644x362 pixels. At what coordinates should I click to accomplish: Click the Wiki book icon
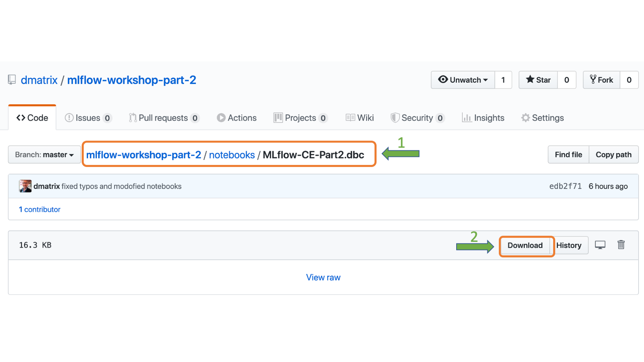click(x=350, y=118)
